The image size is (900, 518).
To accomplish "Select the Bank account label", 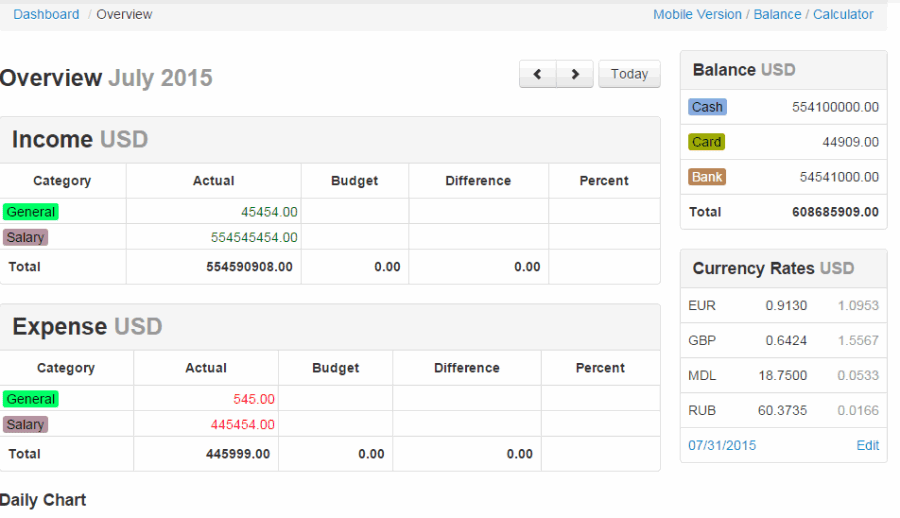I will tap(707, 177).
